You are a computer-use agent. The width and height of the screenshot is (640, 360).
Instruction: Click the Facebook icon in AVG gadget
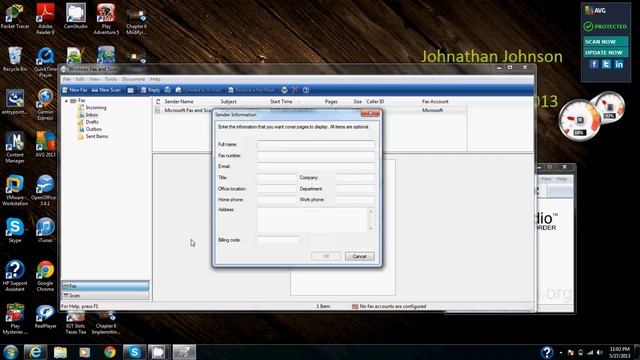pyautogui.click(x=594, y=64)
